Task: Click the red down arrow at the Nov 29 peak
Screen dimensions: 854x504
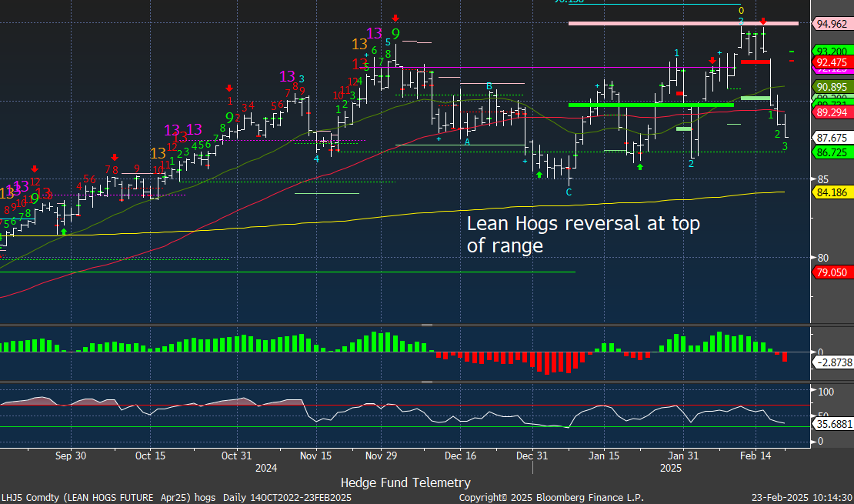Action: tap(395, 18)
